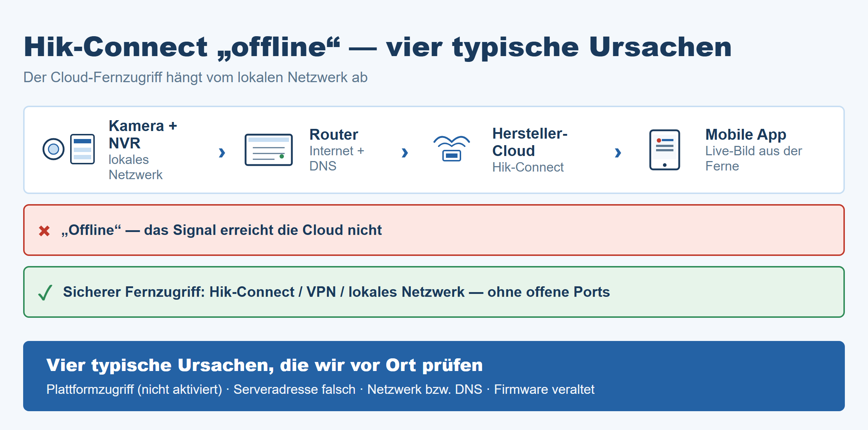Viewport: 868px width, 430px height.
Task: Click the cloud Wi-Fi signal icon
Action: [452, 148]
